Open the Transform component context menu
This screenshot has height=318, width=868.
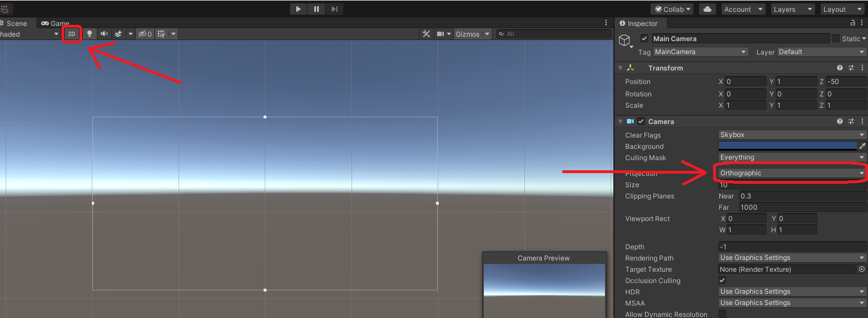[x=862, y=68]
